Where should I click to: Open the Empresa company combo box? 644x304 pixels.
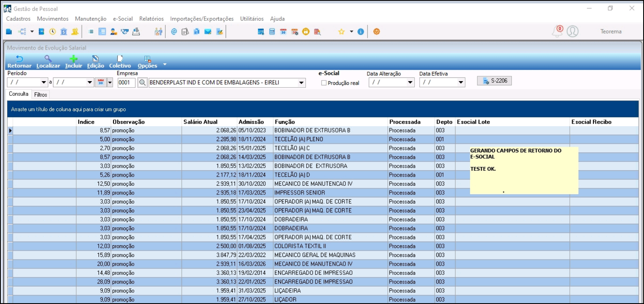click(x=227, y=82)
